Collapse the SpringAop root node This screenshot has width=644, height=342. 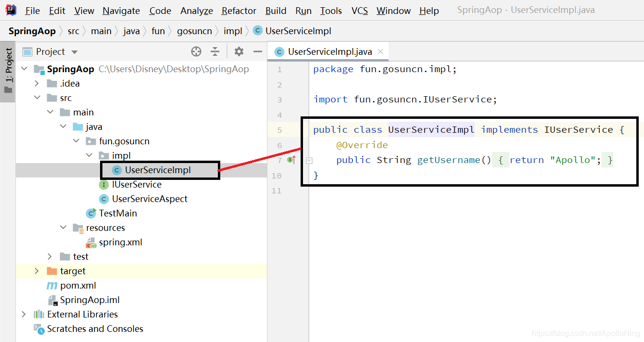[24, 69]
